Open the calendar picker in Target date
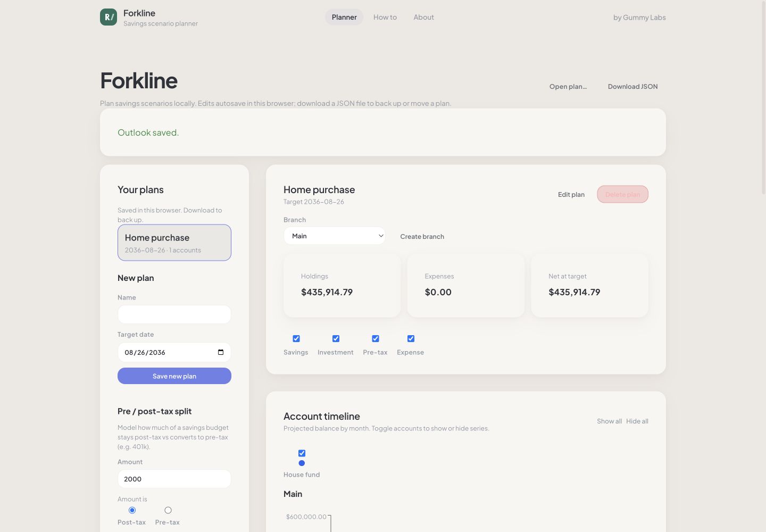The width and height of the screenshot is (766, 532). (221, 352)
